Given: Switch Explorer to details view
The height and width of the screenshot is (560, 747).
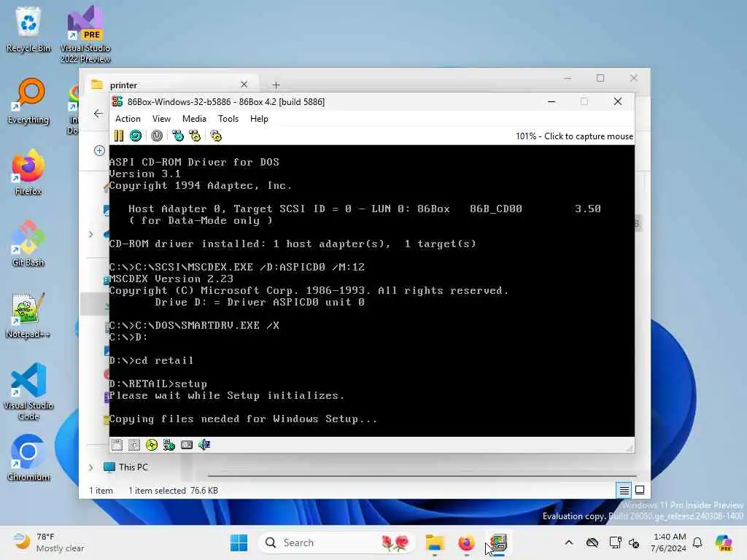Looking at the screenshot, I should pos(624,490).
